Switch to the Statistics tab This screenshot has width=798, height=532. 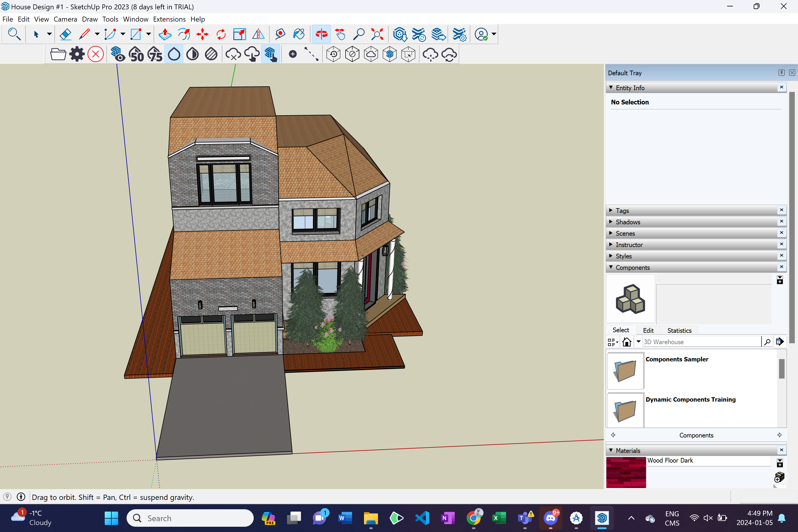(679, 330)
